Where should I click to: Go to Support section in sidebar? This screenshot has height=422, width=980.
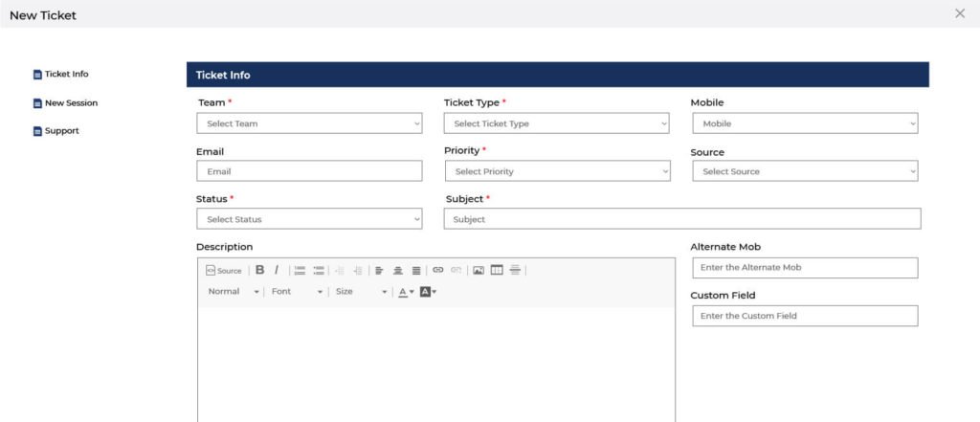56,131
